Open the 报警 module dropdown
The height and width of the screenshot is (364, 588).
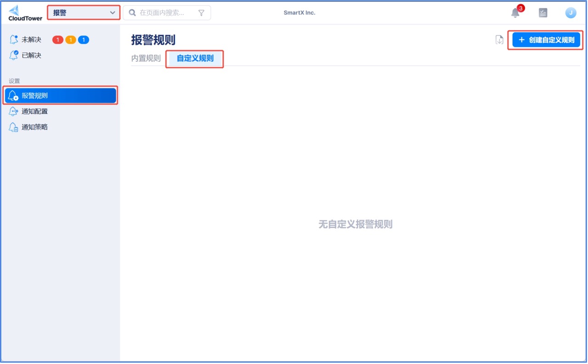[84, 13]
